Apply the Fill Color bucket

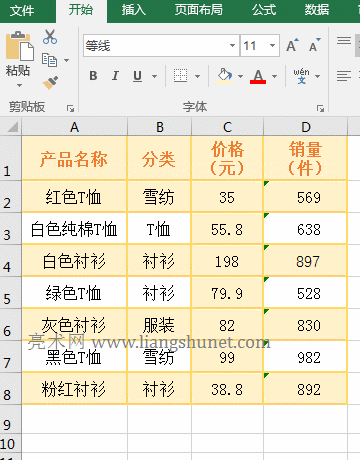pyautogui.click(x=224, y=76)
